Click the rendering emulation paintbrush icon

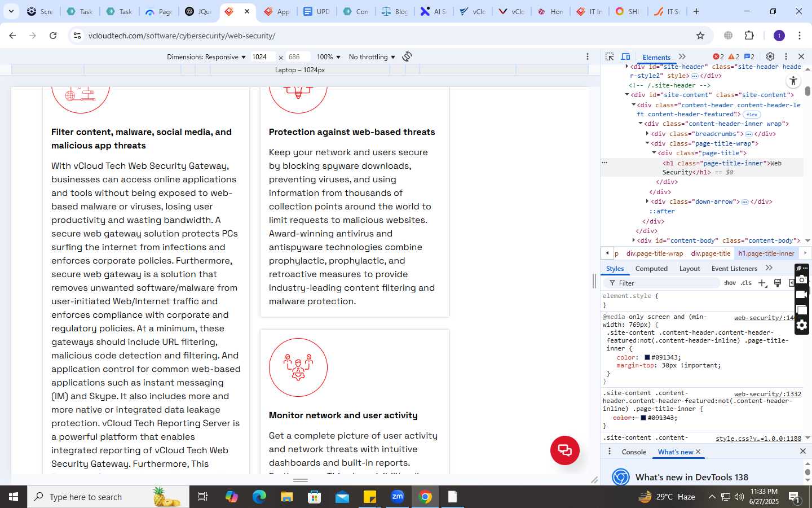coord(778,283)
